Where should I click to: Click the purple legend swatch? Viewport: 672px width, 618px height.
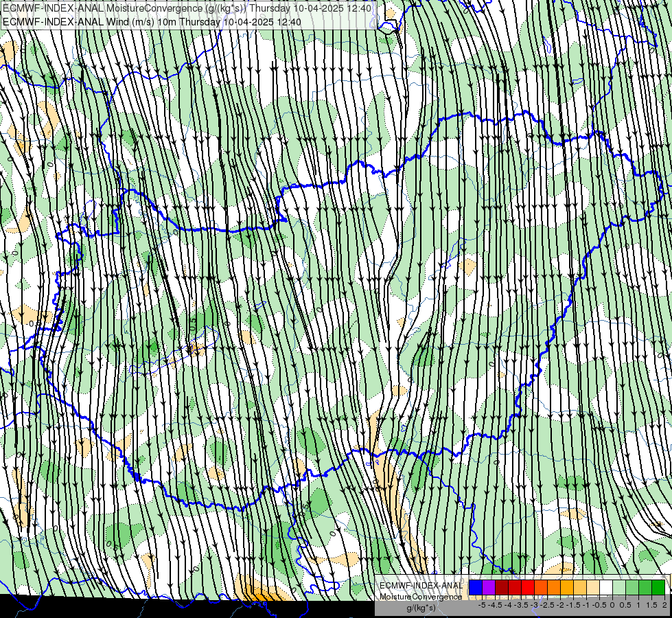click(489, 588)
